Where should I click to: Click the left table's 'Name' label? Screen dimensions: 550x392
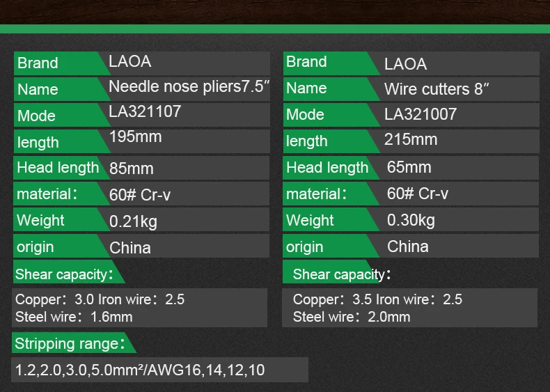click(x=38, y=90)
